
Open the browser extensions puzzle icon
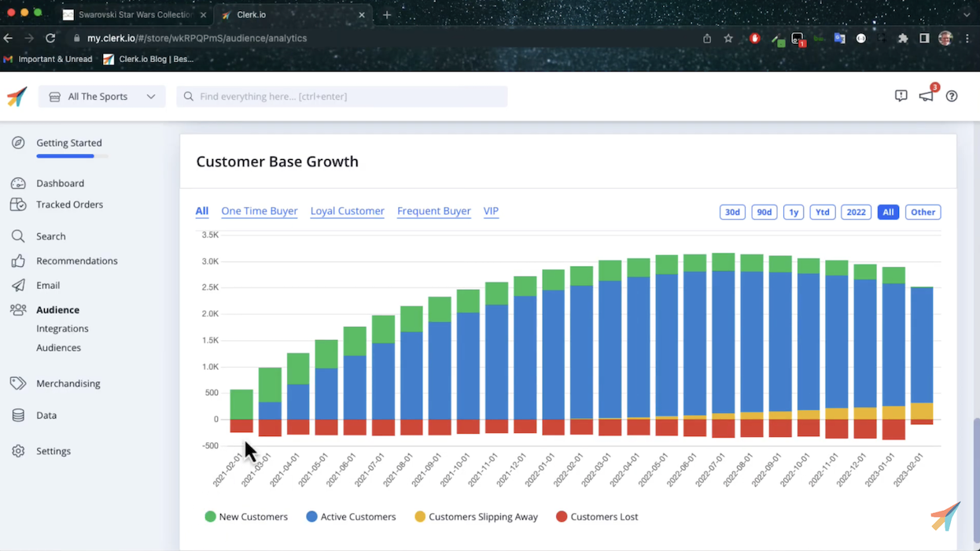point(903,38)
